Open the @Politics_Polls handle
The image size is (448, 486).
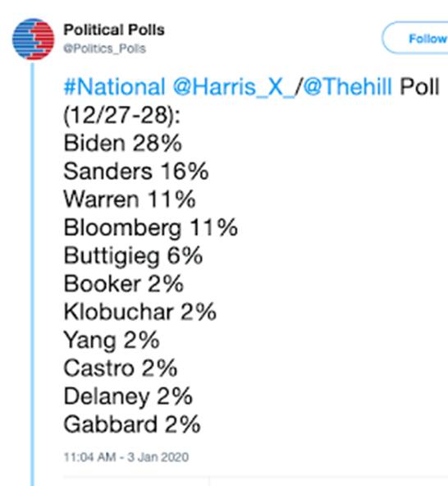pos(105,48)
